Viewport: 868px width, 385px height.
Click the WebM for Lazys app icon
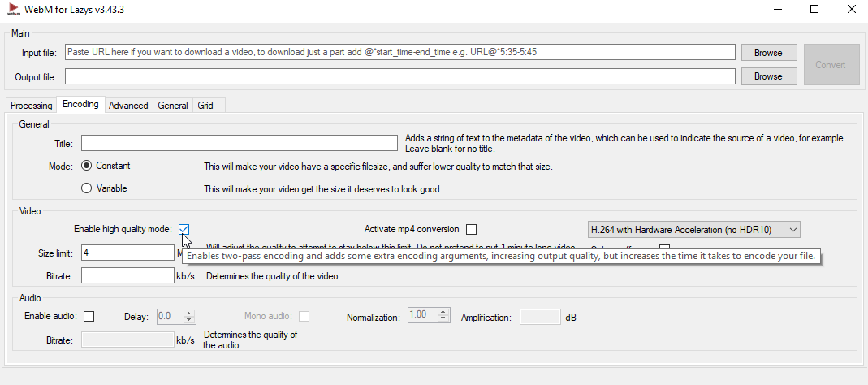13,10
